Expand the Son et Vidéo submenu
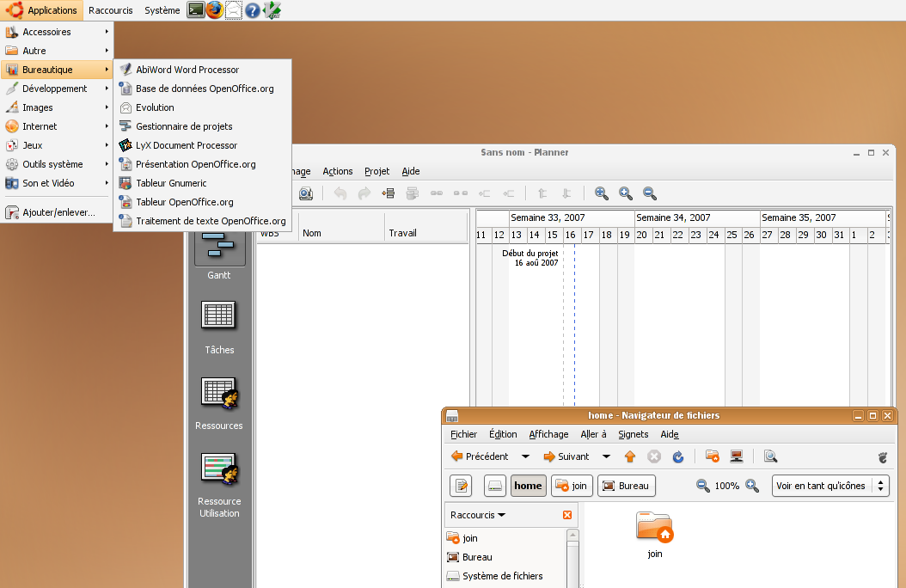Image resolution: width=906 pixels, height=588 pixels. 58,183
